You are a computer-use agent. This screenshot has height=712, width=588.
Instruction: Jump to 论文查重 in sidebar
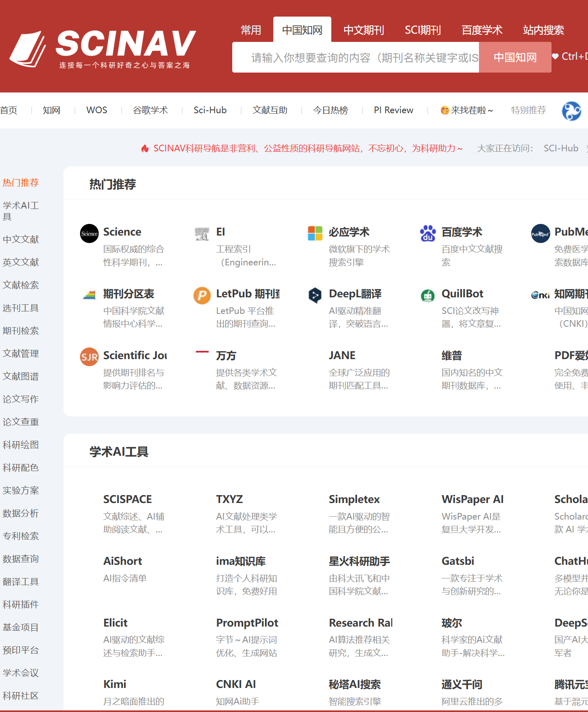[21, 422]
